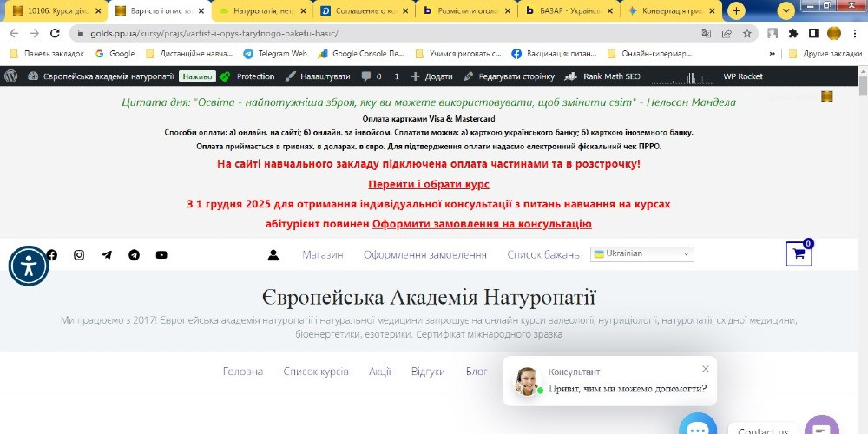The image size is (868, 434).
Task: Switch to the Соглашение tab
Action: (366, 10)
